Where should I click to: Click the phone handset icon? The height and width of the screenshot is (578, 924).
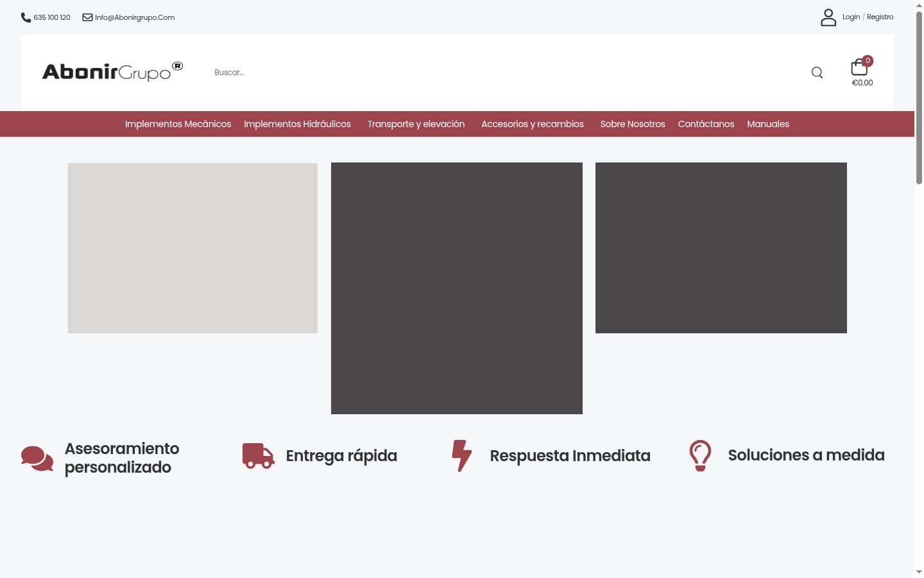pyautogui.click(x=26, y=17)
